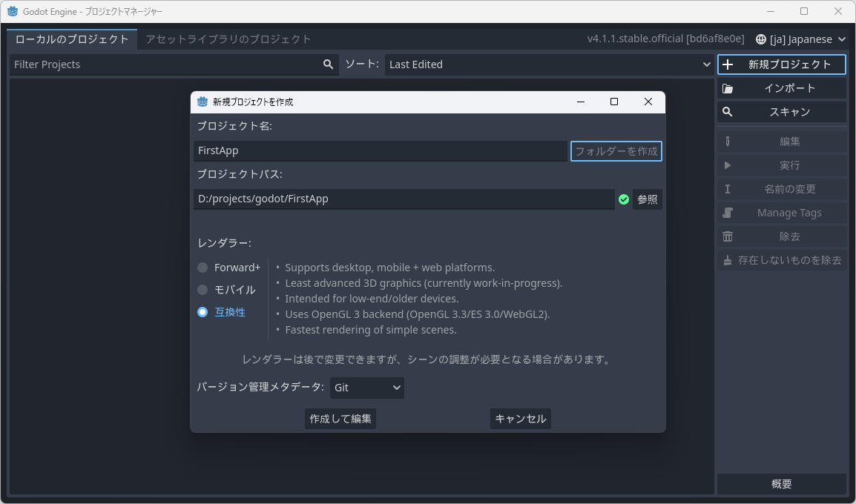Click the folder icon on インポート
Screen dimensions: 856x504
[x=728, y=88]
